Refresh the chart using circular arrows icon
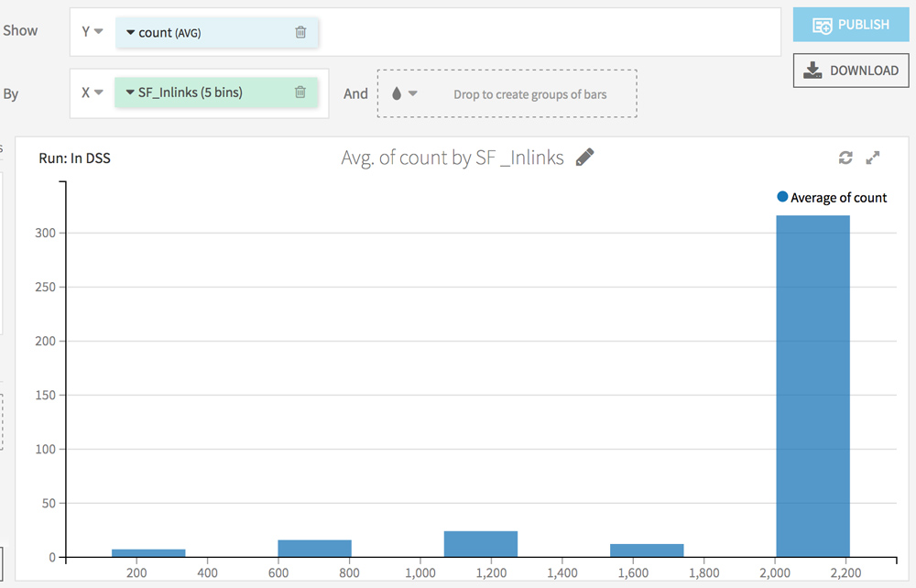The image size is (916, 588). click(x=845, y=158)
